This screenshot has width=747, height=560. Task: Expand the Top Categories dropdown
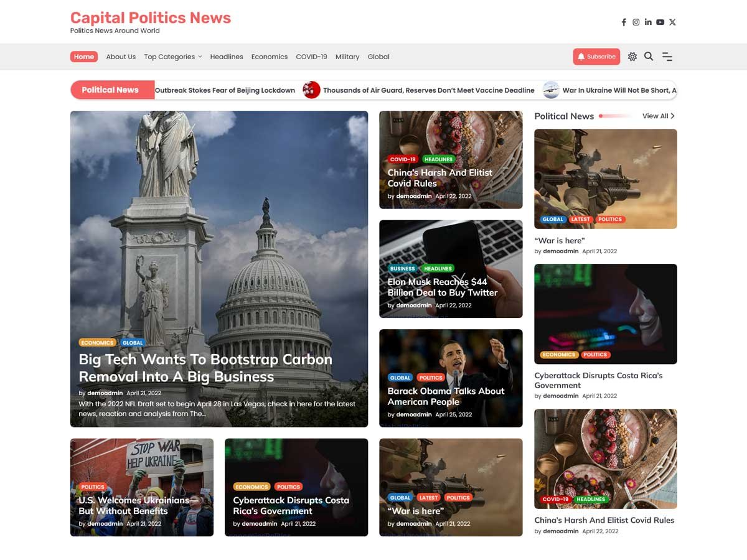click(172, 57)
